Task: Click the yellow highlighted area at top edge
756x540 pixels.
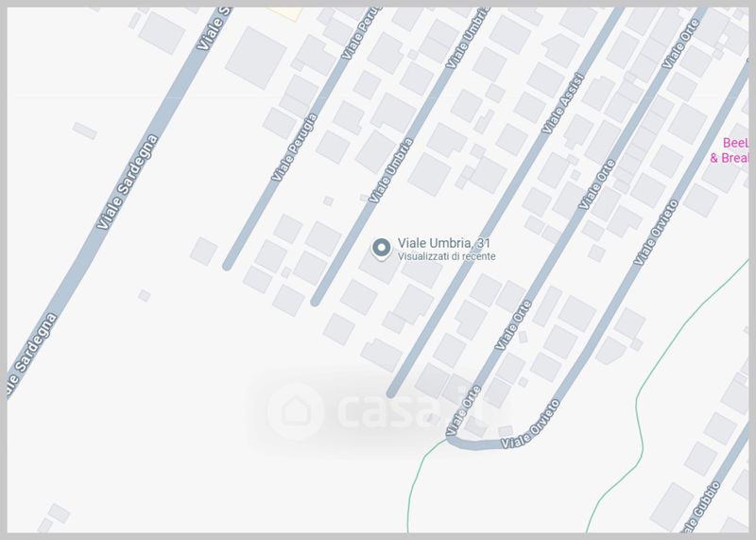Action: [285, 13]
